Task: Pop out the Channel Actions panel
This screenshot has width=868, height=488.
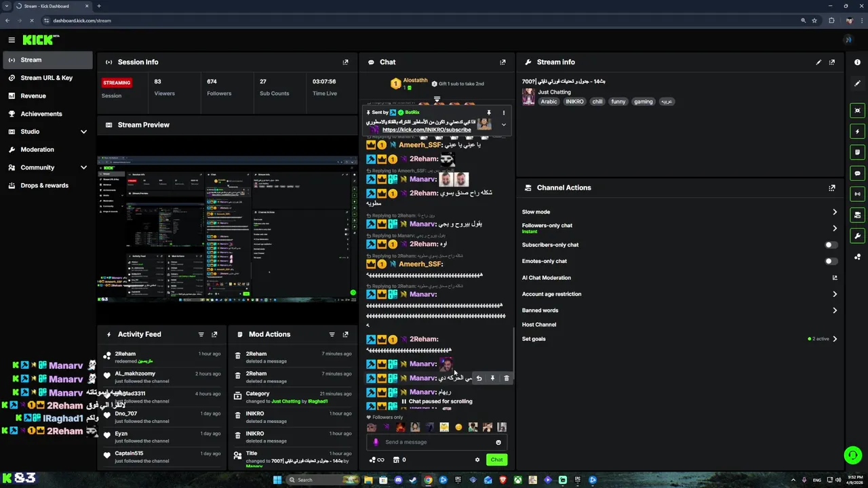Action: (832, 188)
